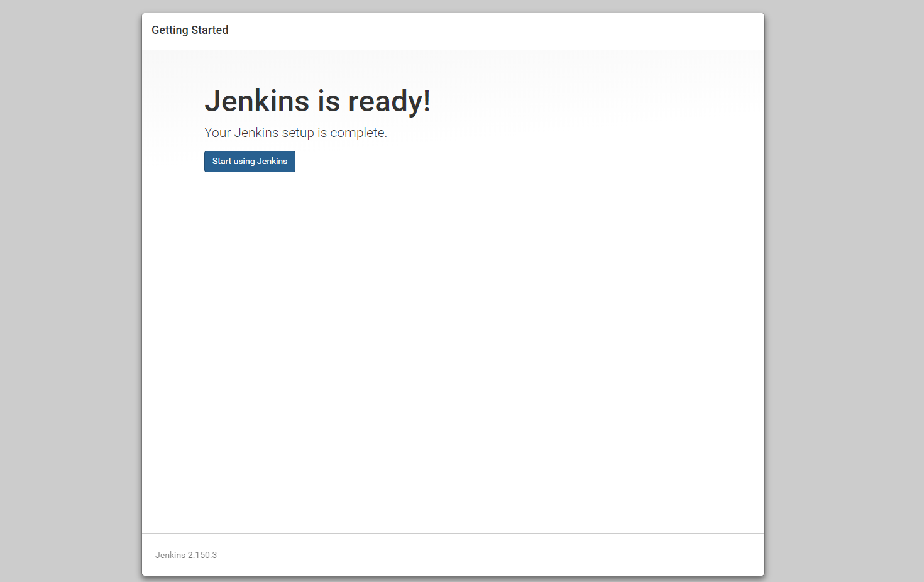The width and height of the screenshot is (924, 582).
Task: Click 'Your Jenkins setup is complete.' text
Action: [x=295, y=133]
